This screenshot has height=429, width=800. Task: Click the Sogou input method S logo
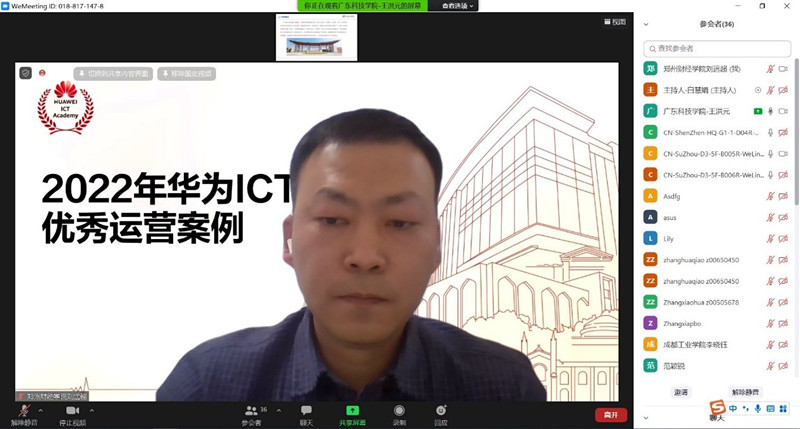click(x=717, y=408)
